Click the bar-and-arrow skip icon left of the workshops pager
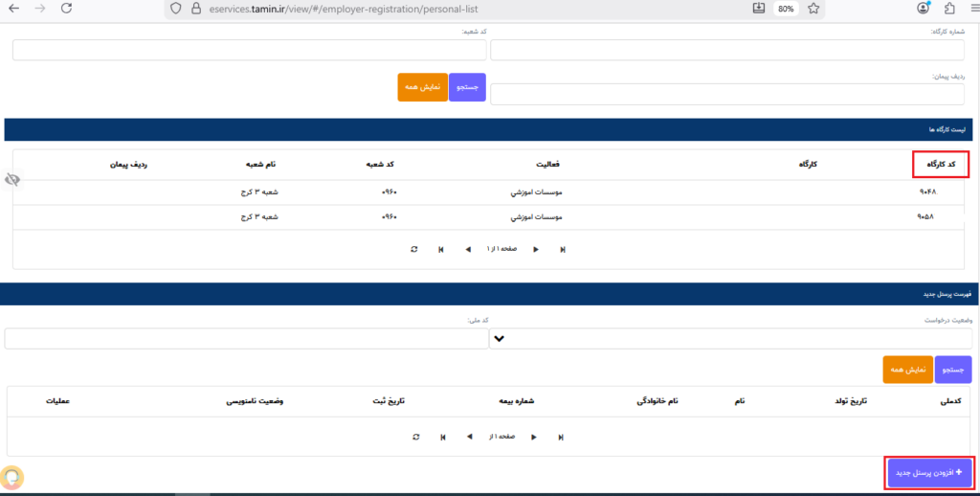 pos(441,249)
